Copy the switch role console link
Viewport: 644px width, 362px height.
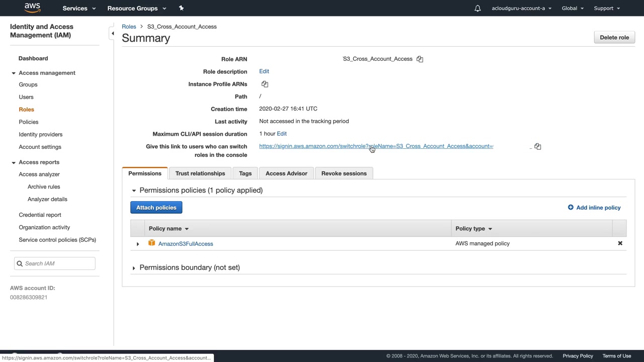(537, 146)
